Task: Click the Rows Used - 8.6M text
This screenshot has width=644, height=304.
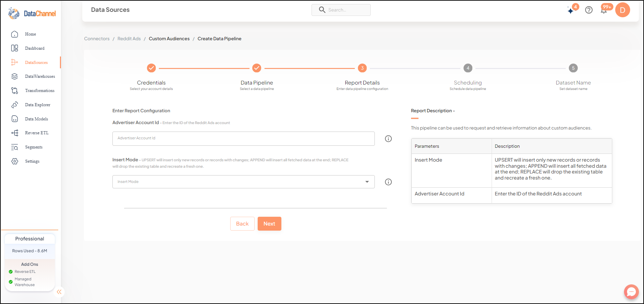Action: click(x=30, y=251)
